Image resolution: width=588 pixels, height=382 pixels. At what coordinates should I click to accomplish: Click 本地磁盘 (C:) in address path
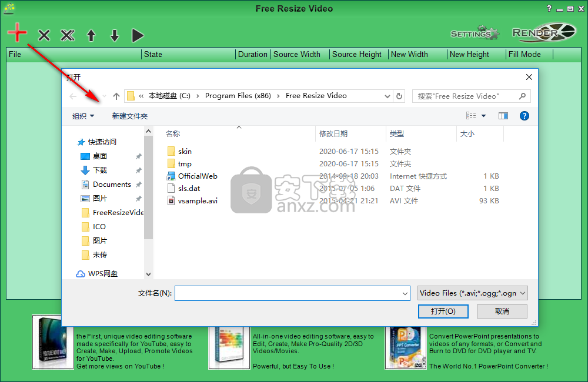(x=169, y=96)
